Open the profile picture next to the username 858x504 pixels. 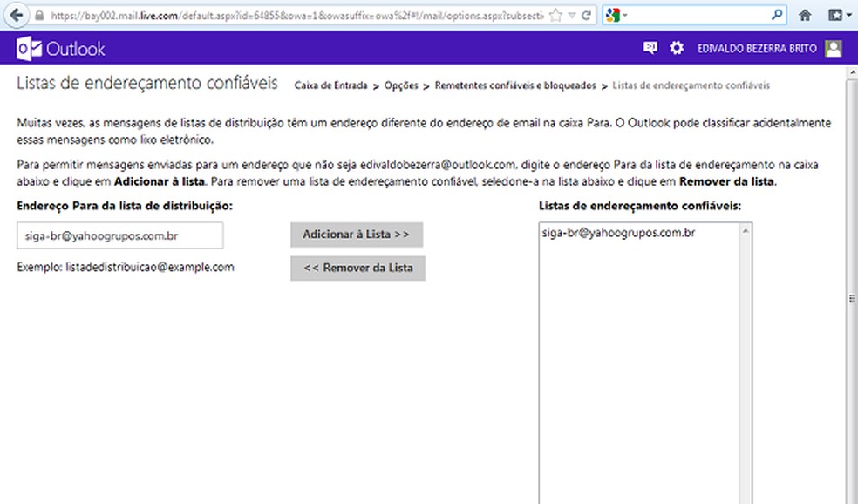coord(833,49)
